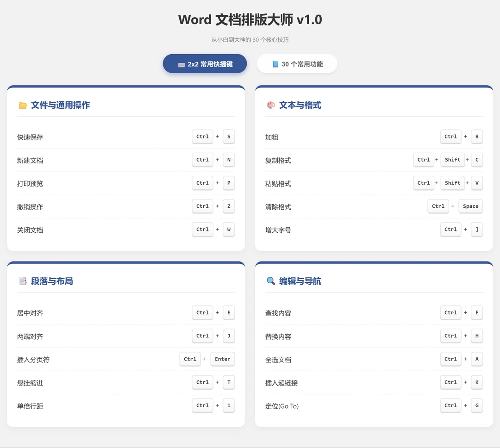Click the 1 keycap for 单倍行距
This screenshot has height=448, width=500.
[229, 405]
